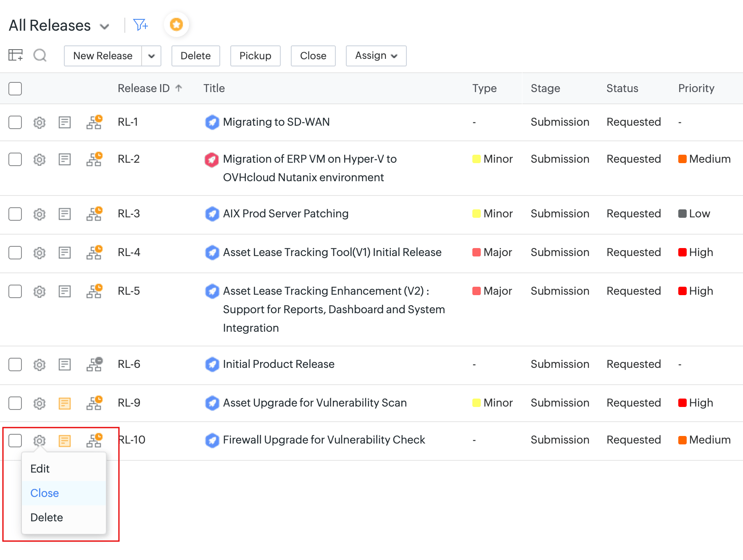Tick the select-all checkbox in header
Image resolution: width=743 pixels, height=560 pixels.
click(x=15, y=88)
